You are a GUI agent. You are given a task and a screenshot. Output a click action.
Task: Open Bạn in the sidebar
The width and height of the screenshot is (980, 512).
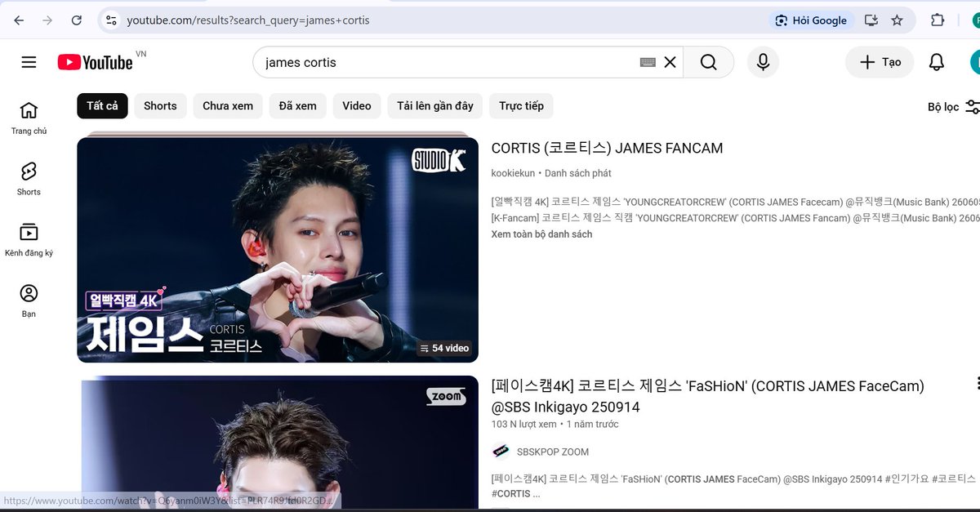point(29,301)
